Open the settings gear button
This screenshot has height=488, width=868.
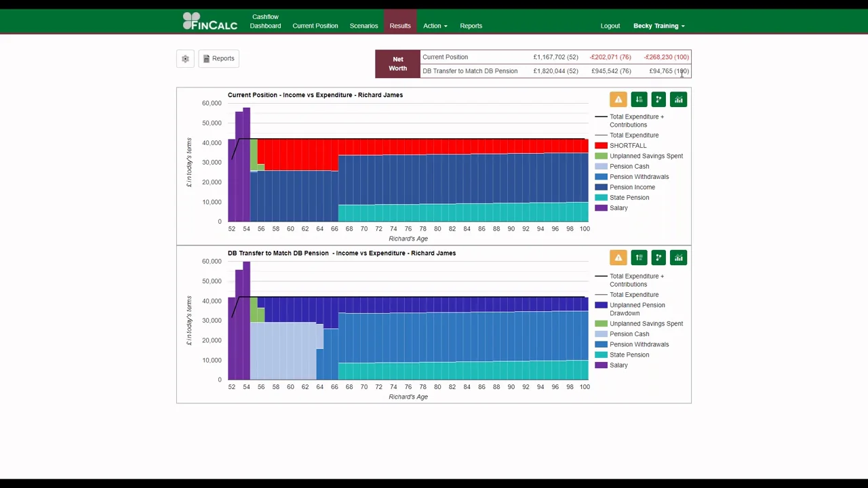tap(185, 59)
